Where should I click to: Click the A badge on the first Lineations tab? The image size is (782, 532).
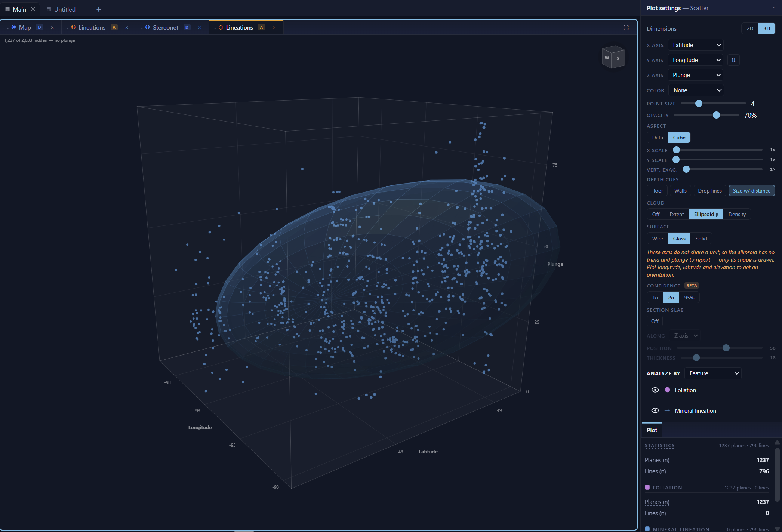click(114, 27)
